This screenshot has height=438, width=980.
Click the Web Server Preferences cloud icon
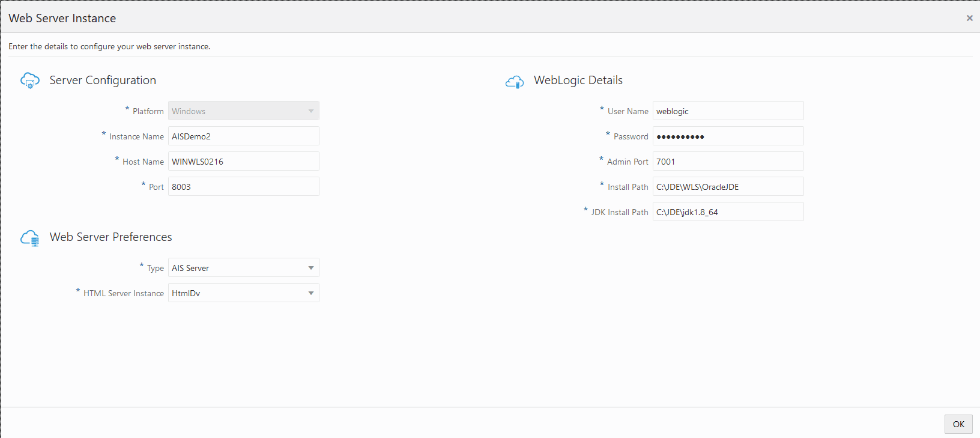tap(30, 238)
